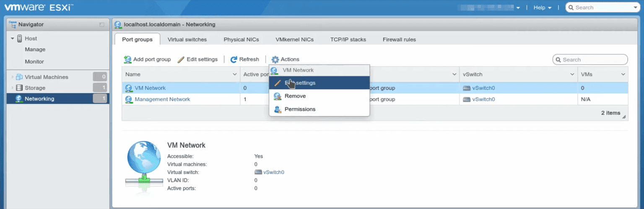Click the Add port group icon

(128, 59)
